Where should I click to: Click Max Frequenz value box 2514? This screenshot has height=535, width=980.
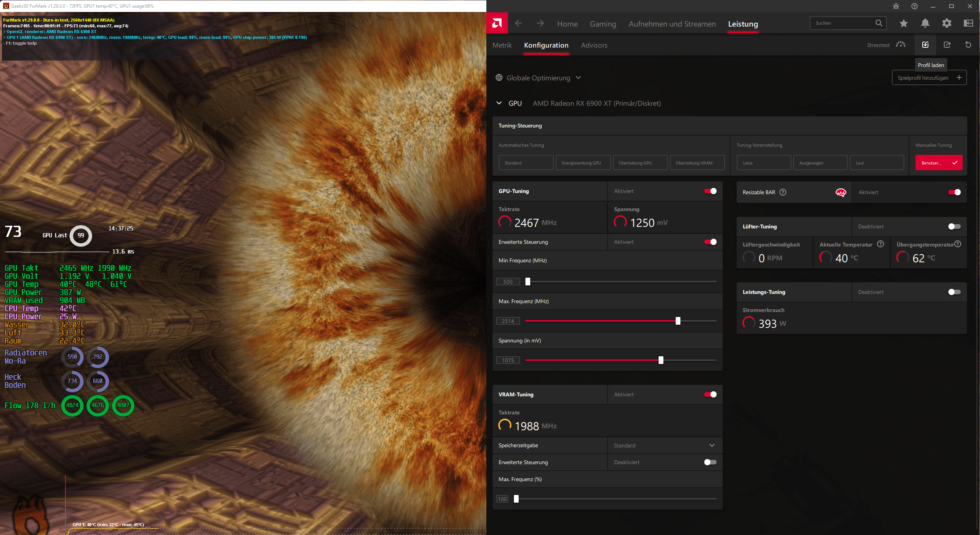click(x=508, y=321)
